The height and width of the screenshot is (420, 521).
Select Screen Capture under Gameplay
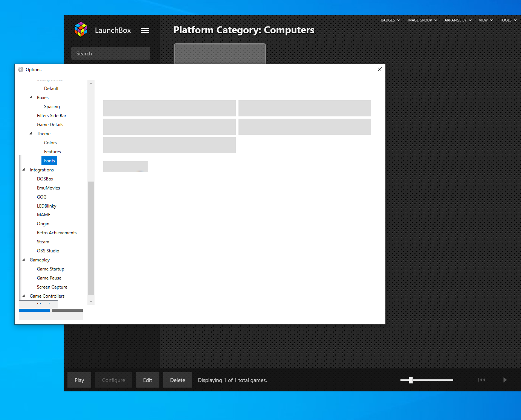[x=52, y=287]
